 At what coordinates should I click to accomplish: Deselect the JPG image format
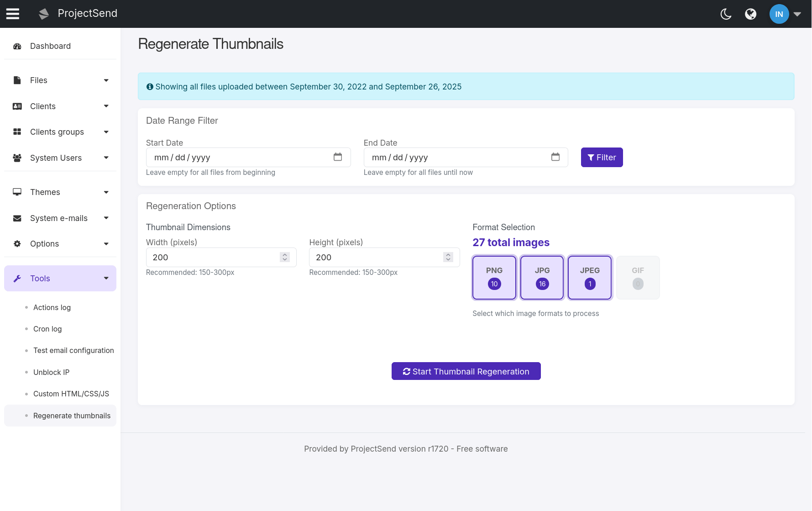click(542, 277)
